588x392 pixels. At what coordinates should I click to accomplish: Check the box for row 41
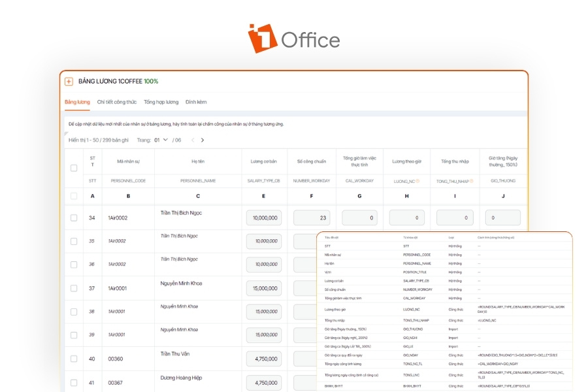[x=74, y=383]
